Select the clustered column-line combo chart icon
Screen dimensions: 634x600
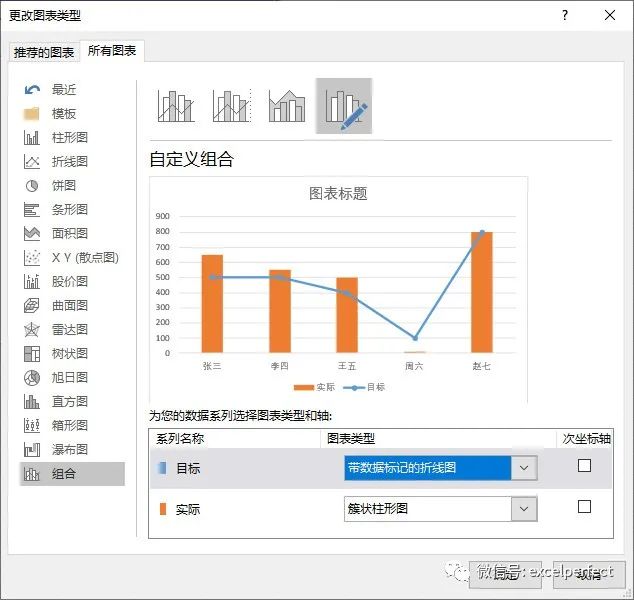[x=176, y=106]
